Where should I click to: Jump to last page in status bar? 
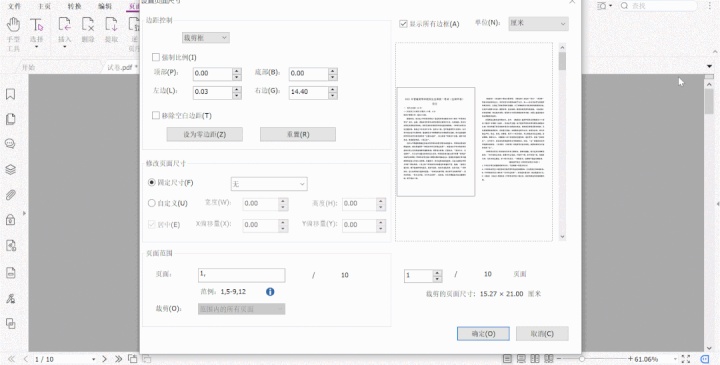click(x=118, y=359)
